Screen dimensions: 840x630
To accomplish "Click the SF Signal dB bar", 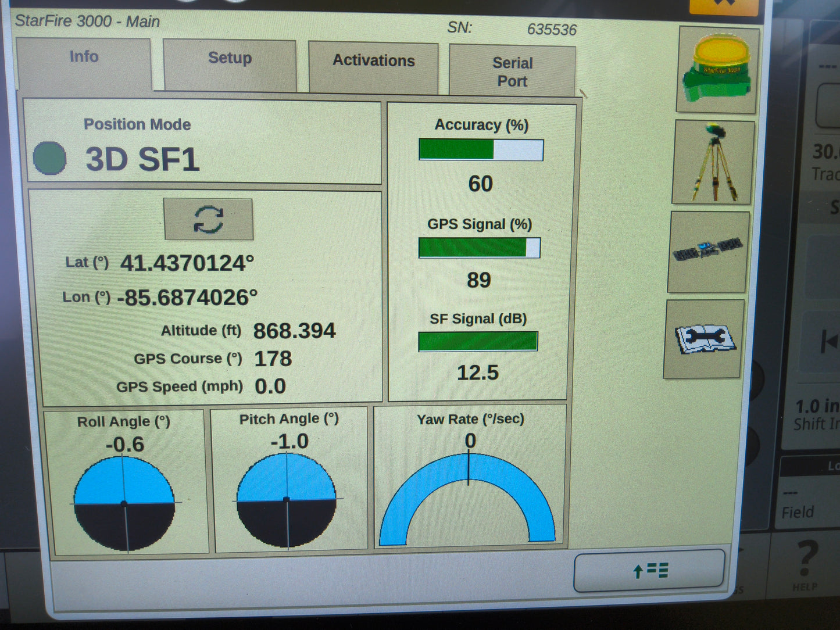I will click(478, 341).
